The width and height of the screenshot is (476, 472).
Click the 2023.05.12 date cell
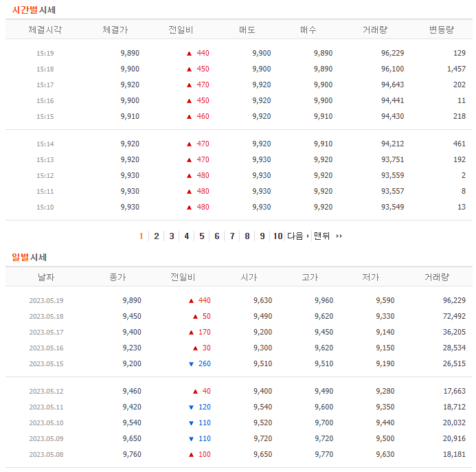pos(46,391)
